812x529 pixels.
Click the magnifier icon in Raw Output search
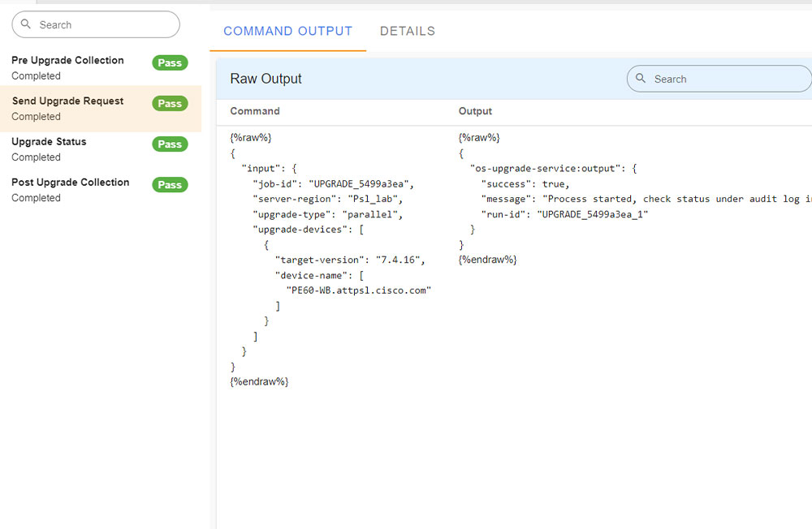(641, 78)
